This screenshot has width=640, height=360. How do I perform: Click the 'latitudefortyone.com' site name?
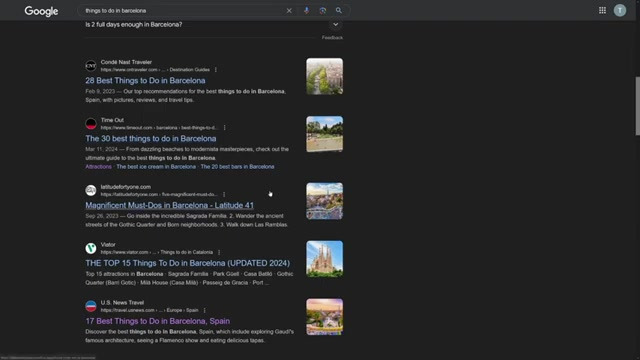(126, 187)
